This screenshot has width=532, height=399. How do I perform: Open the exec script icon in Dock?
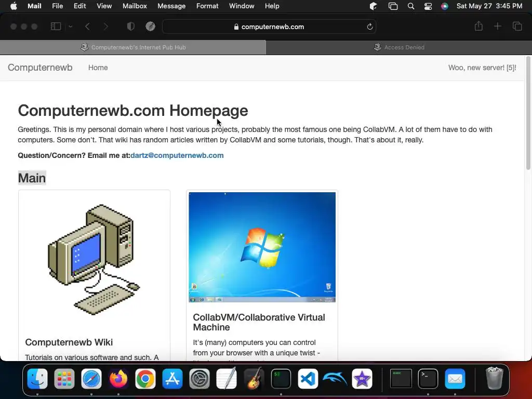click(x=401, y=379)
